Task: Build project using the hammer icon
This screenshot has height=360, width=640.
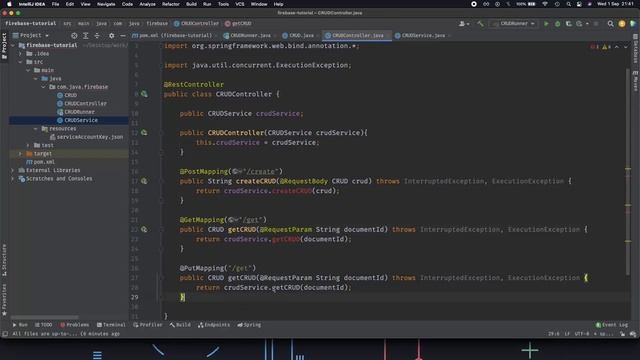Action: pos(480,24)
